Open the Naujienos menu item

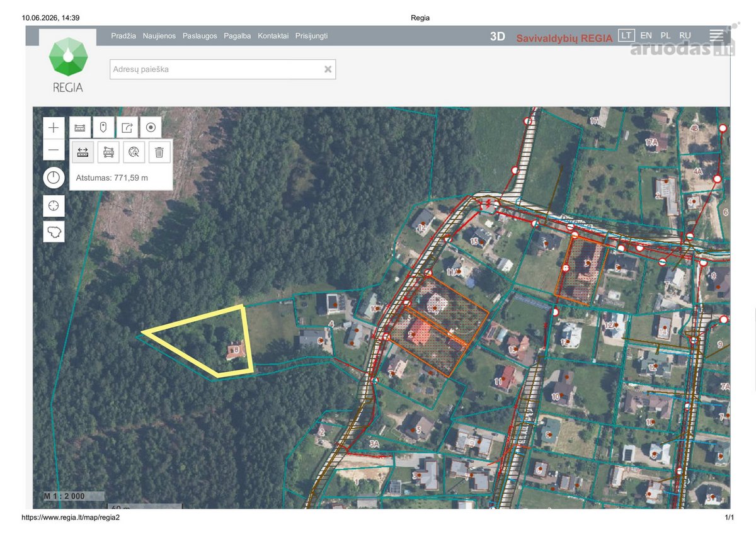(159, 36)
